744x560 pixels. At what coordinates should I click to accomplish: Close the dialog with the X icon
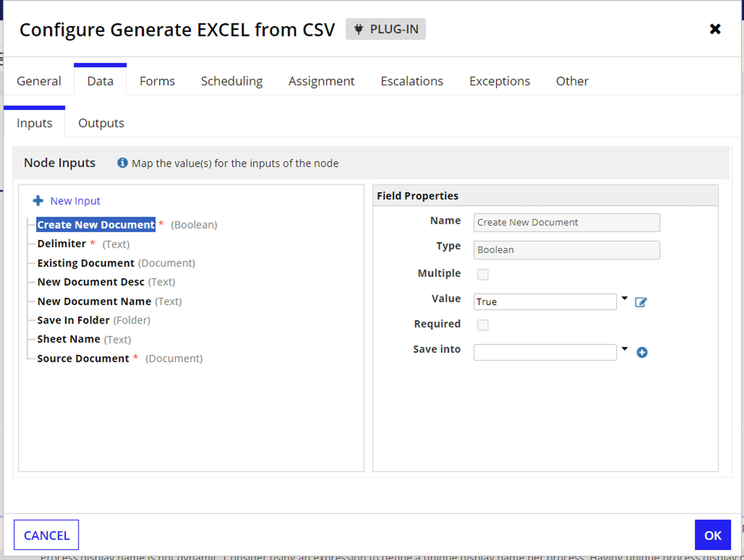click(x=715, y=29)
